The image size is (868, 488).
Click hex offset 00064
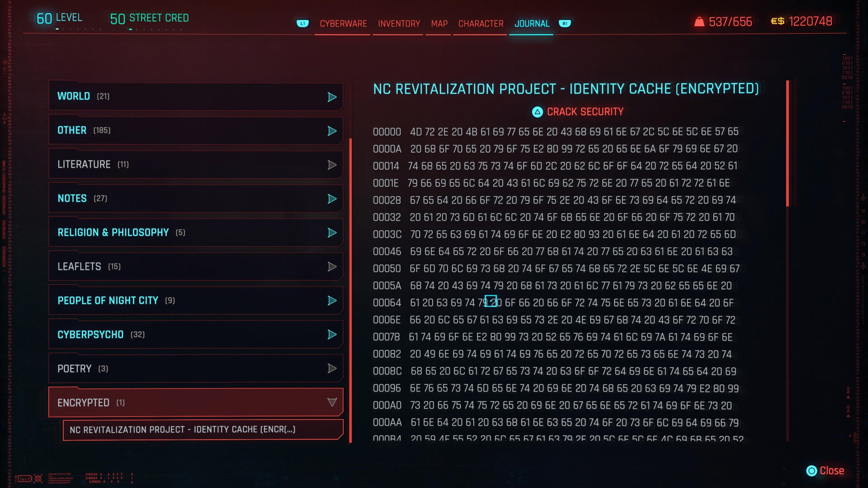[387, 303]
